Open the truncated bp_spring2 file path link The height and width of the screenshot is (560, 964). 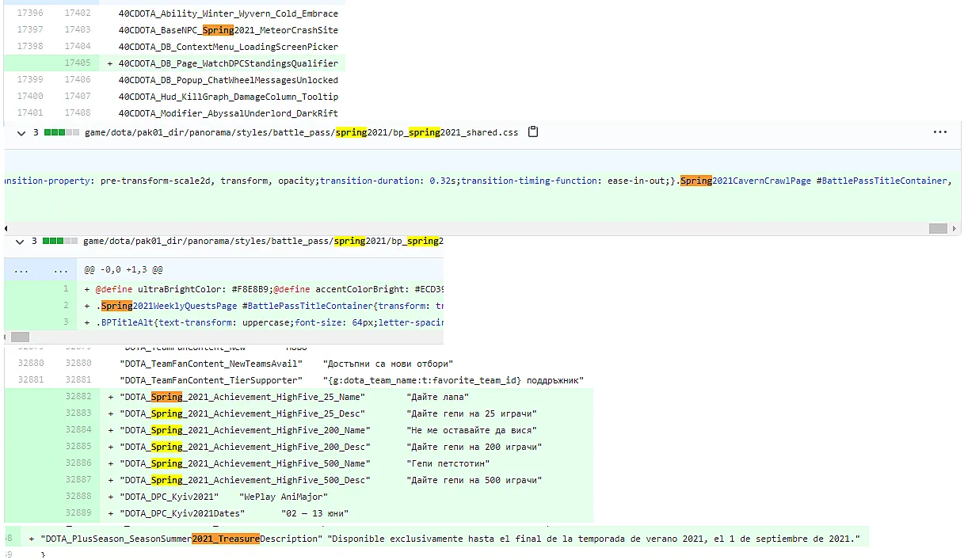pyautogui.click(x=262, y=241)
